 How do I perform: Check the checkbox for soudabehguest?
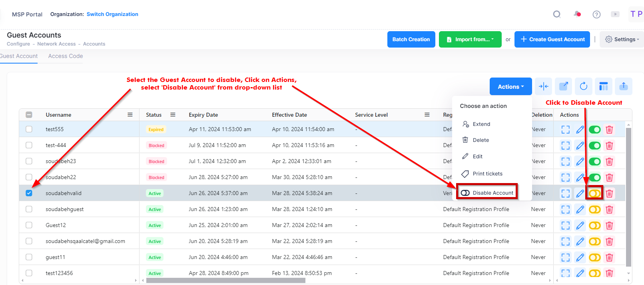point(29,209)
